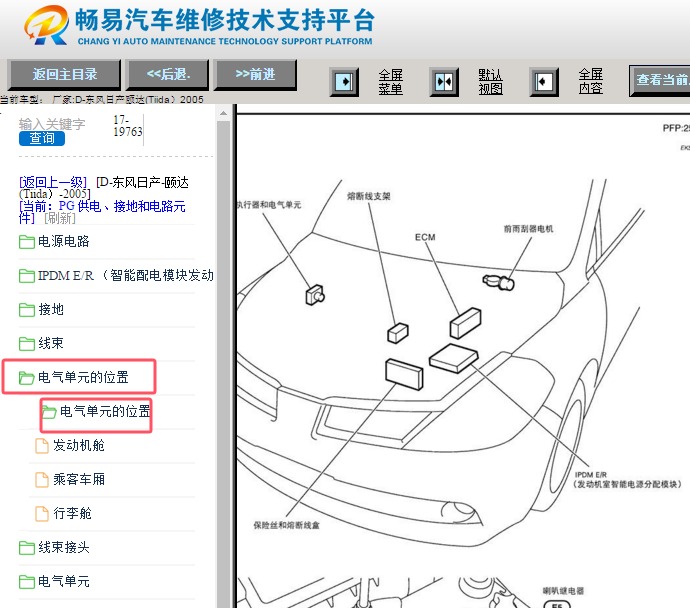Click the folder icon beside 电气单元
Screen dimensions: 690x608
(27, 582)
